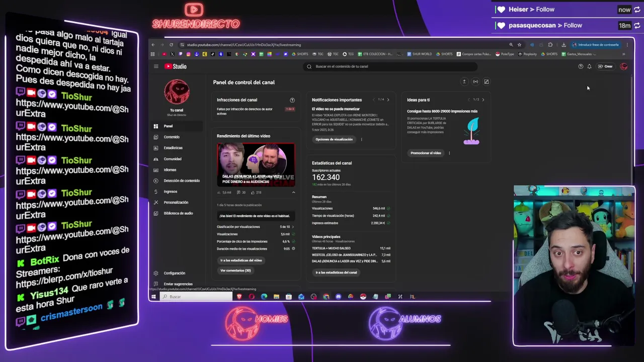This screenshot has width=644, height=362.
Task: Open the notifications bell in Studio header
Action: [589, 66]
